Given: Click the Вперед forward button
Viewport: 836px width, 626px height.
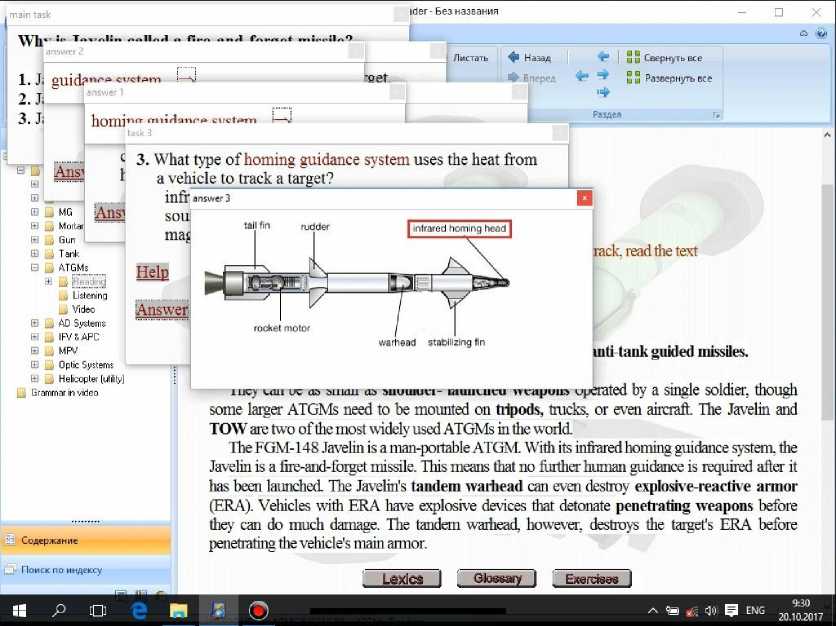Looking at the screenshot, I should [532, 78].
